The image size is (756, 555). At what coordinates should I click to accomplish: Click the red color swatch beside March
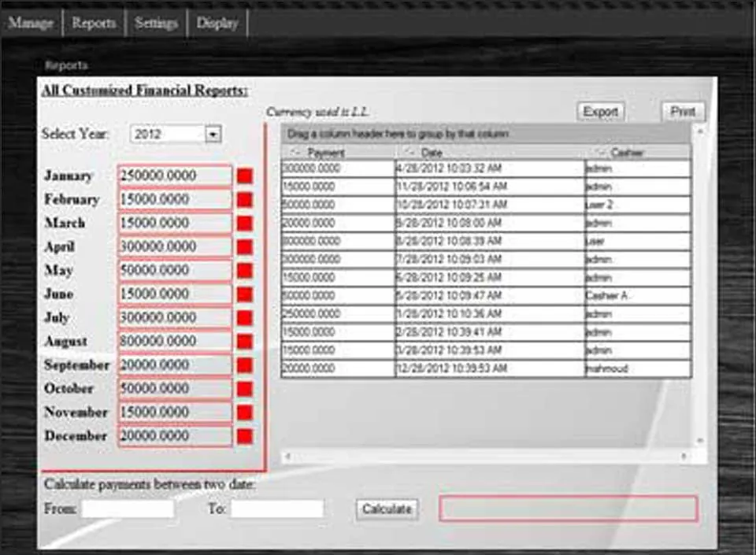[x=245, y=223]
